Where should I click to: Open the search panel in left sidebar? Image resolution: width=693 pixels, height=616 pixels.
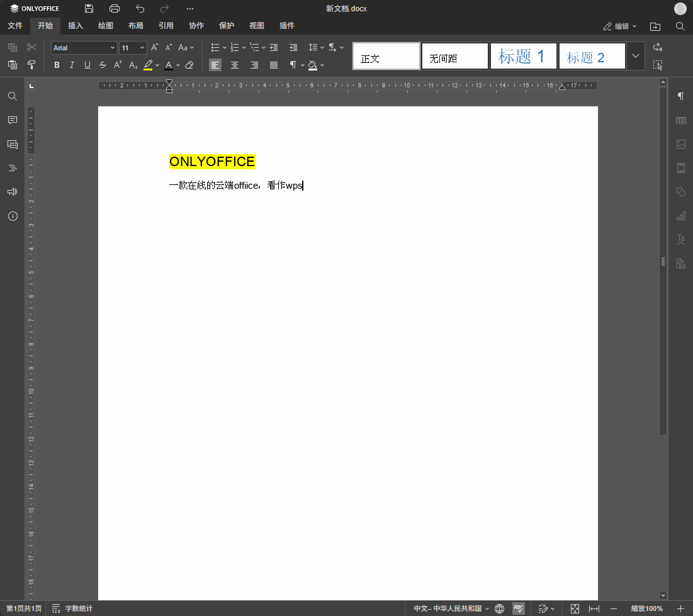[13, 96]
